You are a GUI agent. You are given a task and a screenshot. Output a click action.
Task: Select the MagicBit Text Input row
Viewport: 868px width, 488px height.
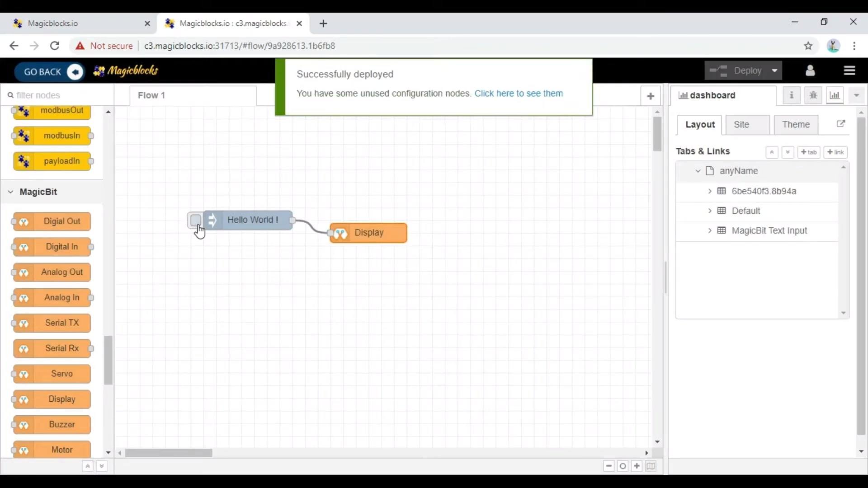(x=757, y=230)
